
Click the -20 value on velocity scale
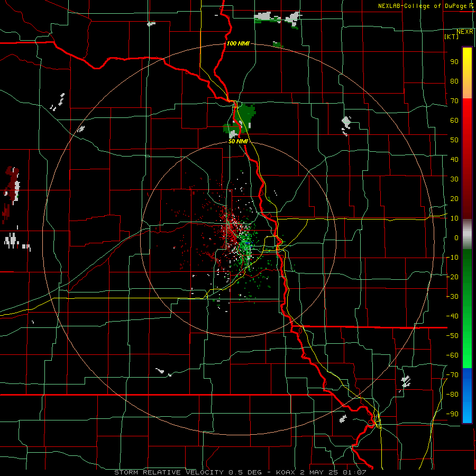pos(452,277)
